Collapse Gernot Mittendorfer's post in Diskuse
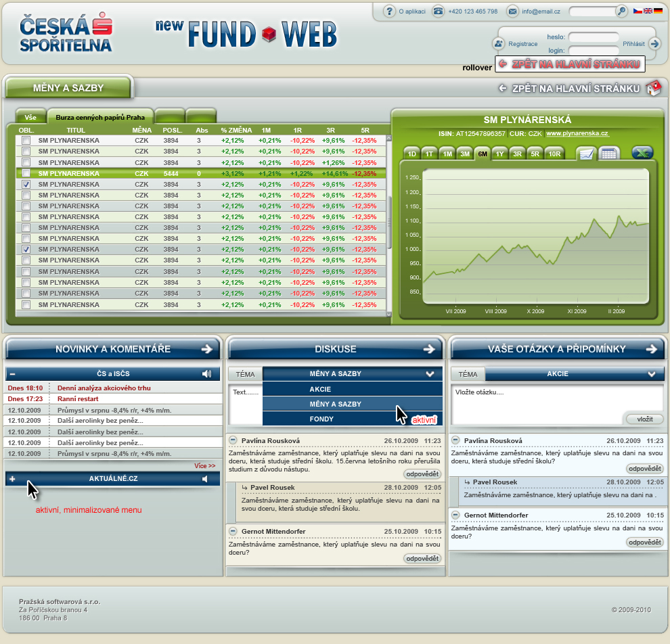This screenshot has height=644, width=670. click(233, 531)
